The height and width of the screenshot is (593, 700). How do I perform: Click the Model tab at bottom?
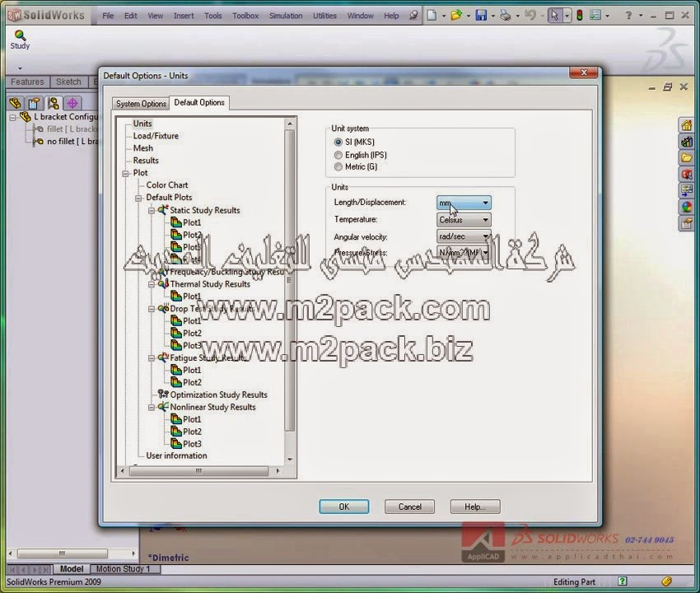[72, 569]
